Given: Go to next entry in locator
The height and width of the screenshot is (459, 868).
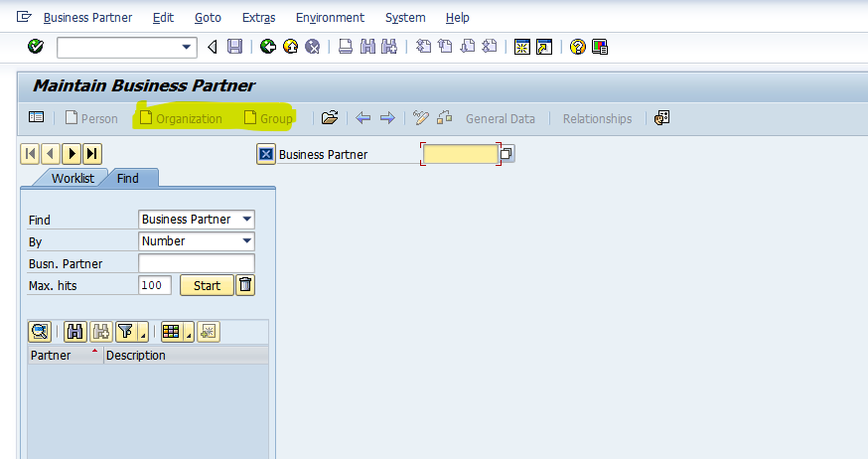Looking at the screenshot, I should (x=72, y=154).
